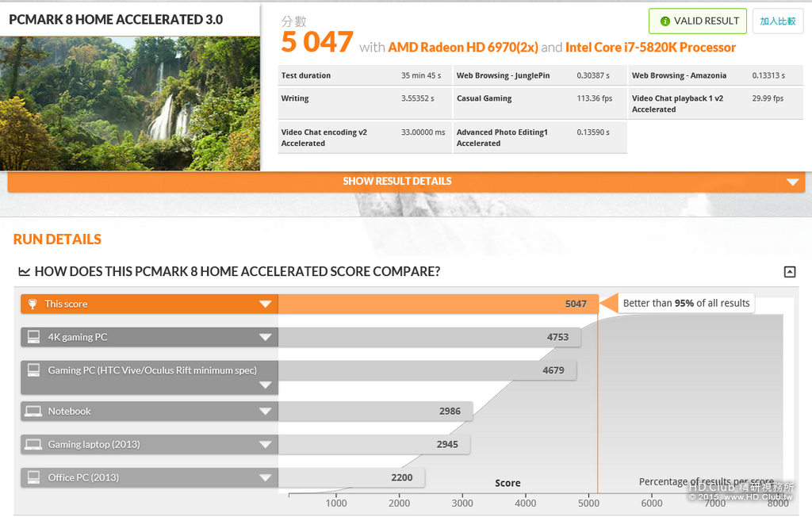The image size is (812, 517).
Task: Click the jungle waterfall benchmark thumbnail
Action: click(x=130, y=104)
